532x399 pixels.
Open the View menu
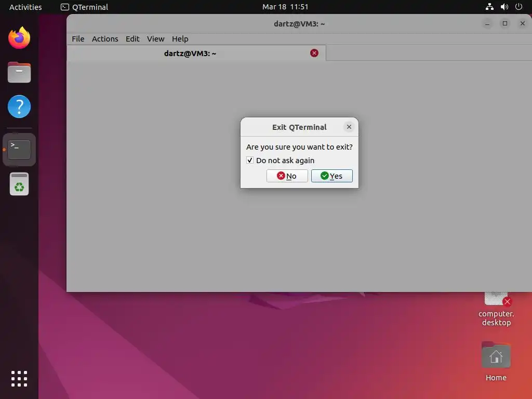click(156, 38)
